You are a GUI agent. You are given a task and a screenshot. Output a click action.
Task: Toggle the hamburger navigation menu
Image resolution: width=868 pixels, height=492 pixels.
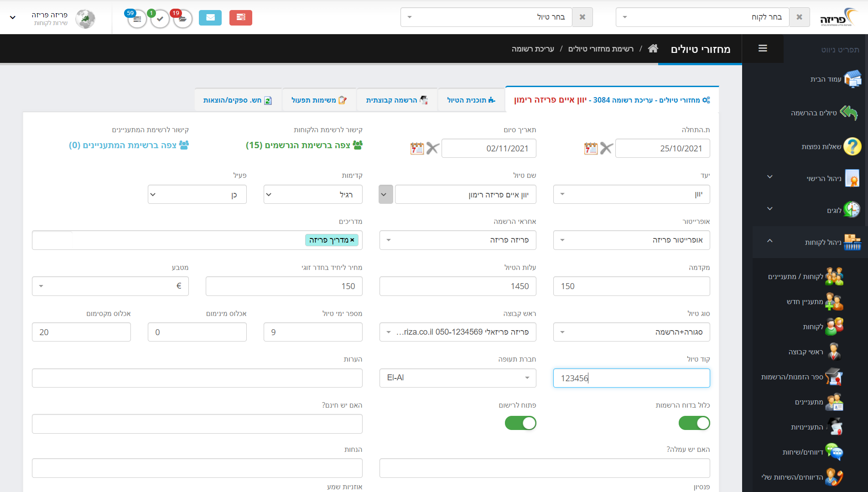[x=763, y=48]
